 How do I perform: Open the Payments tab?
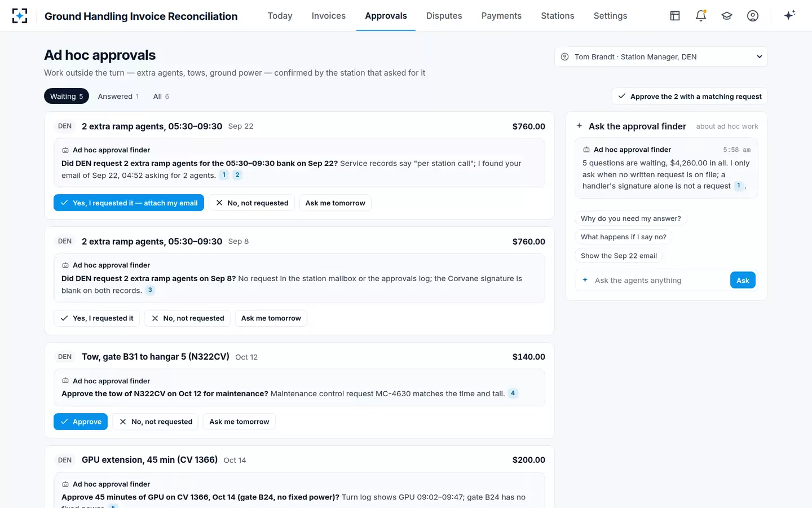(x=501, y=16)
